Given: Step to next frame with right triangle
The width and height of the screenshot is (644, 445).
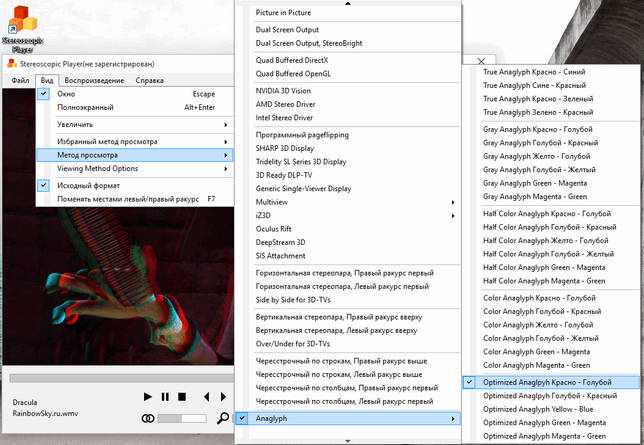Looking at the screenshot, I should click(223, 397).
